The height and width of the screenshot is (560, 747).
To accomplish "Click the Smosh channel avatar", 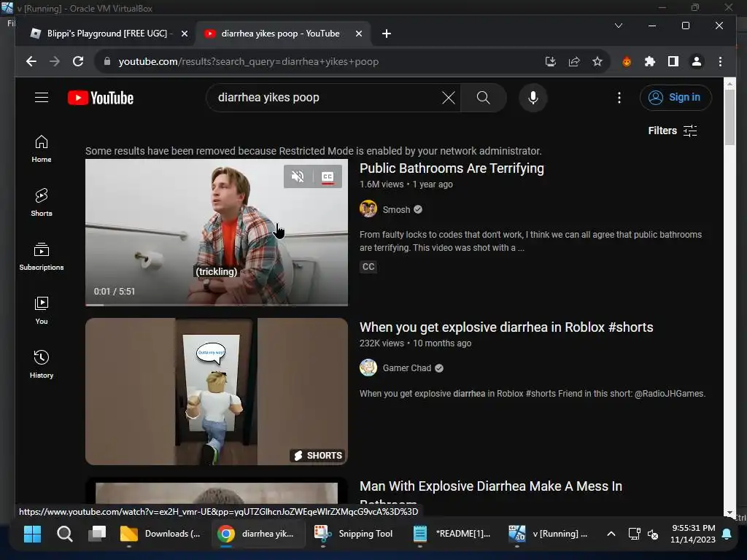I will point(368,209).
